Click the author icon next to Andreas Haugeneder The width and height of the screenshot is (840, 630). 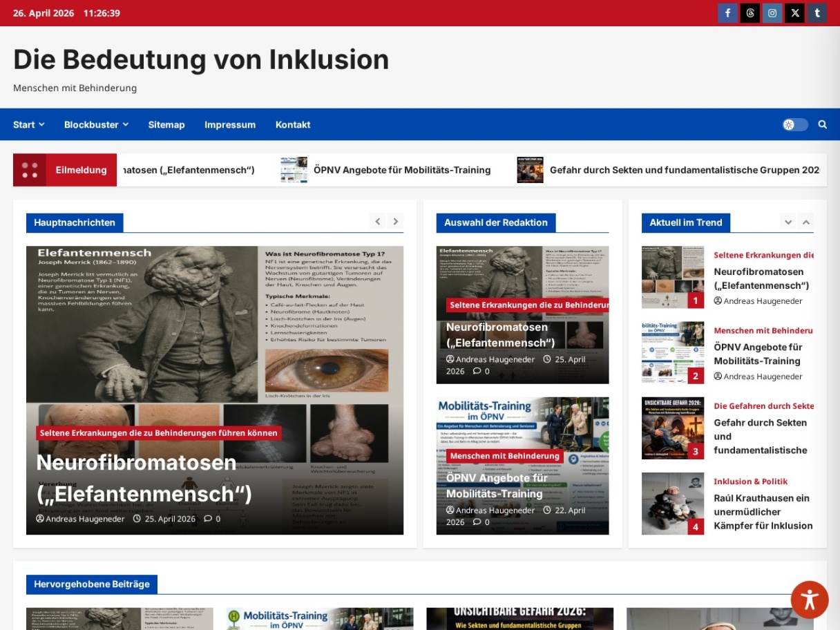[x=40, y=519]
